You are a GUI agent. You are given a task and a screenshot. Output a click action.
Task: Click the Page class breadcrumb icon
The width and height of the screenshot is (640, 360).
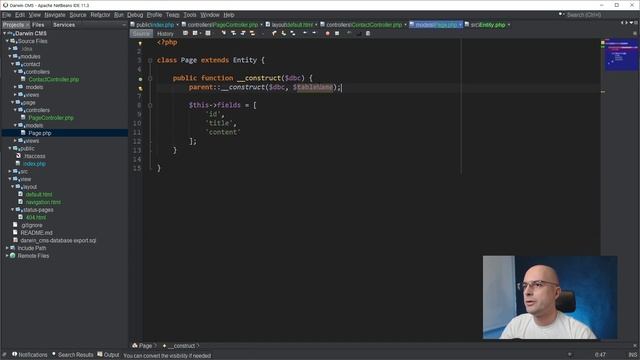pos(135,345)
